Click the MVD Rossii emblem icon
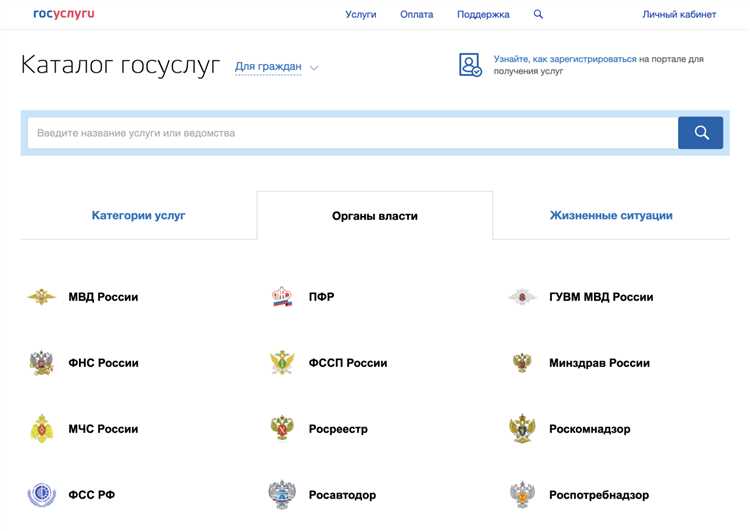 pyautogui.click(x=42, y=297)
